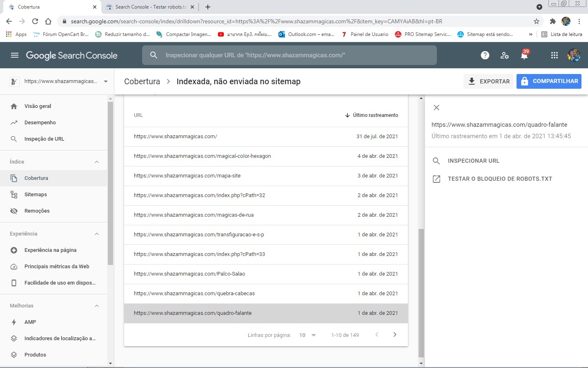Open Indicadores de localização atual

tap(53, 339)
